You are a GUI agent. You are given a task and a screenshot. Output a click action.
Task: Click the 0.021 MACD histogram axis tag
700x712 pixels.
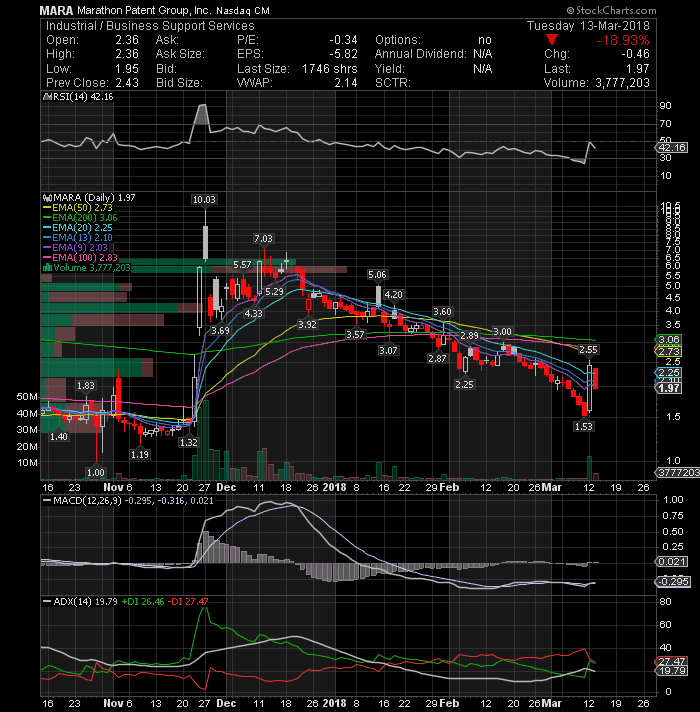coord(672,562)
